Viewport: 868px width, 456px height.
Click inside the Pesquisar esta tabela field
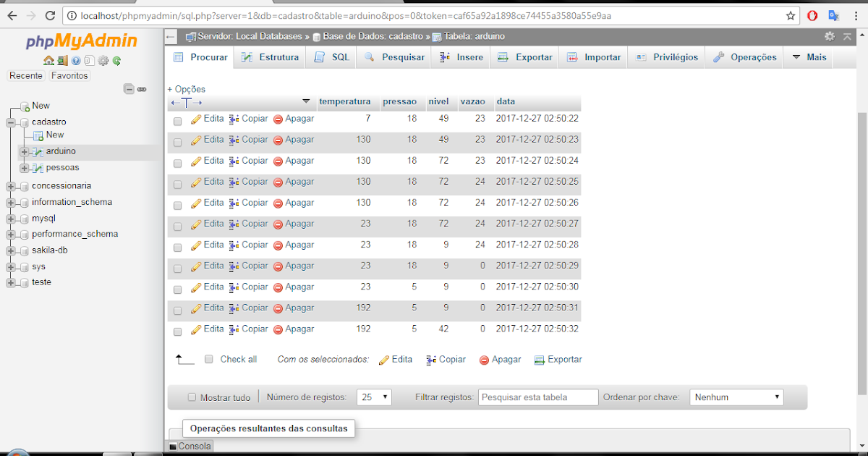(538, 397)
